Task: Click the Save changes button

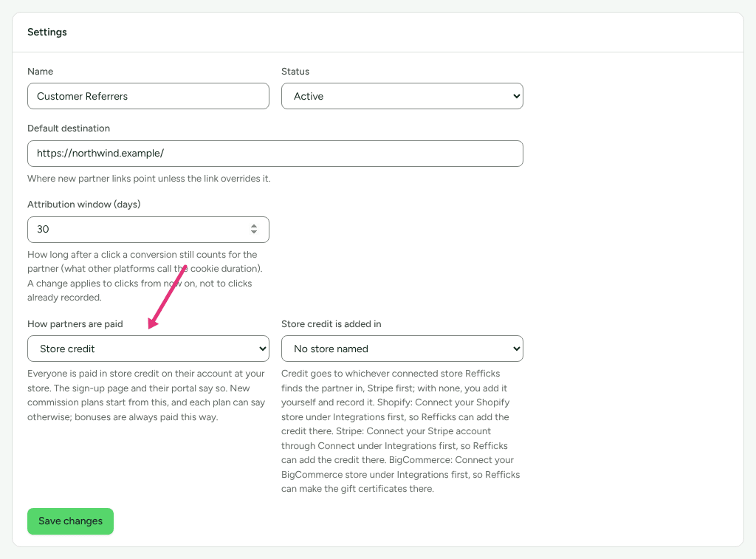Action: pyautogui.click(x=70, y=521)
